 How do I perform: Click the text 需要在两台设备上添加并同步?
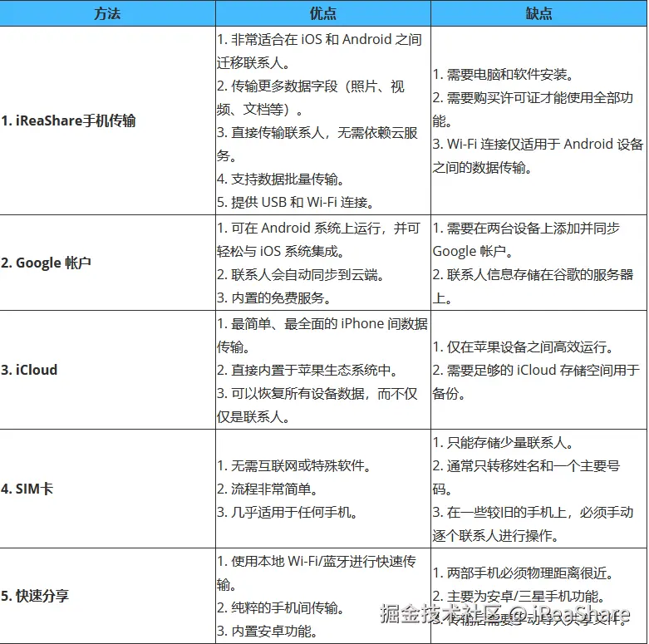(x=533, y=228)
